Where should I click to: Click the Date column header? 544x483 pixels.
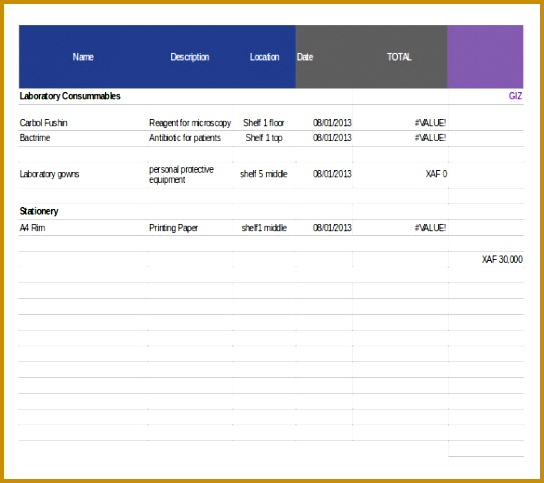pyautogui.click(x=305, y=57)
